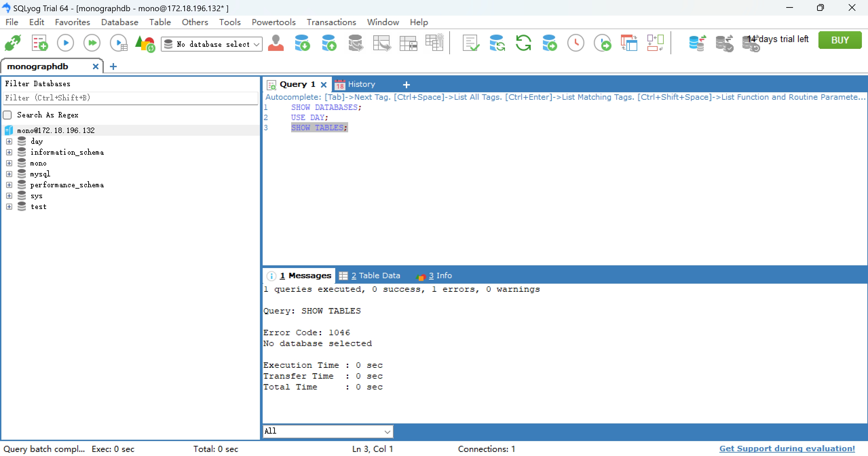Click the clock scheduler icon in toolbar

click(x=575, y=43)
